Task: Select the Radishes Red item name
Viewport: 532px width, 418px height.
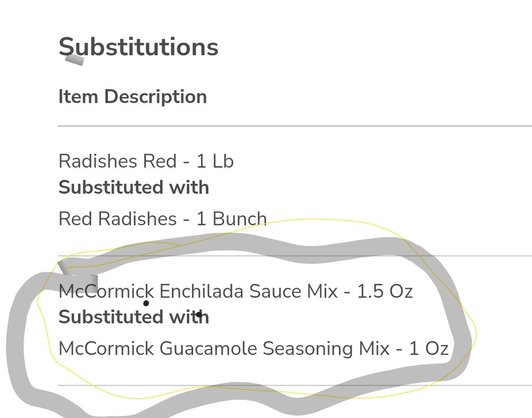Action: coord(117,161)
